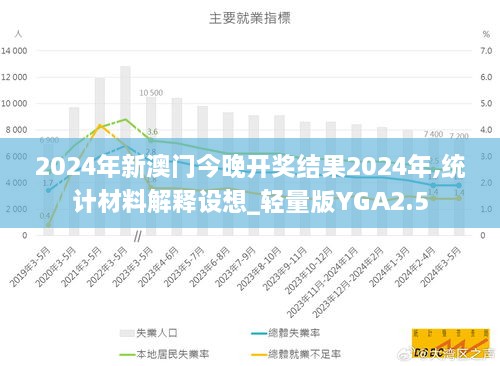Click the 10 500 data label
The width and height of the screenshot is (500, 366).
click(151, 93)
